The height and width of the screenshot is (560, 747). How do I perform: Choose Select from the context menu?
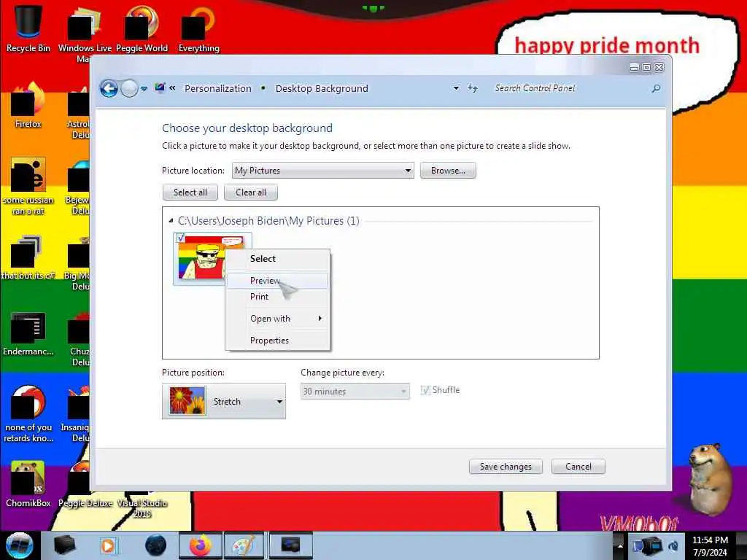pyautogui.click(x=277, y=259)
